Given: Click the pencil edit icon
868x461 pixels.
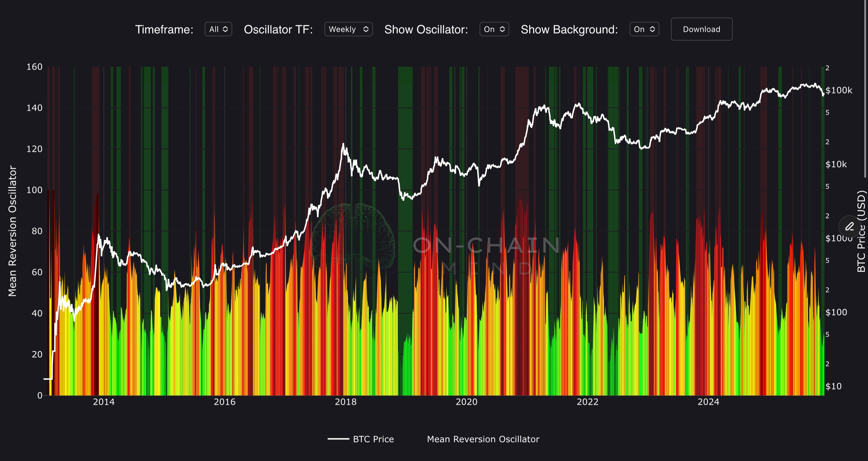Looking at the screenshot, I should [x=849, y=226].
